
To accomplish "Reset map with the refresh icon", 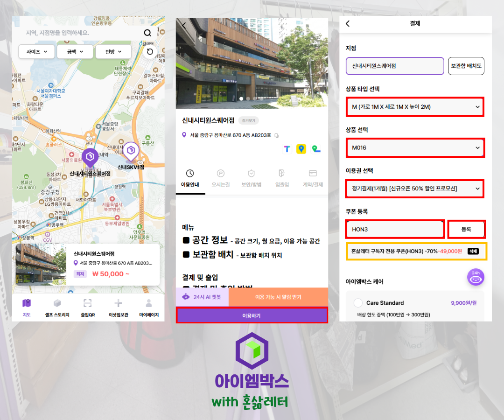I will tap(150, 52).
